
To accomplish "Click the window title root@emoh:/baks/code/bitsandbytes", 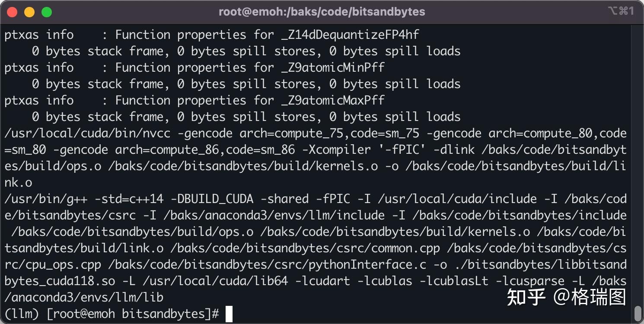I will click(x=322, y=12).
